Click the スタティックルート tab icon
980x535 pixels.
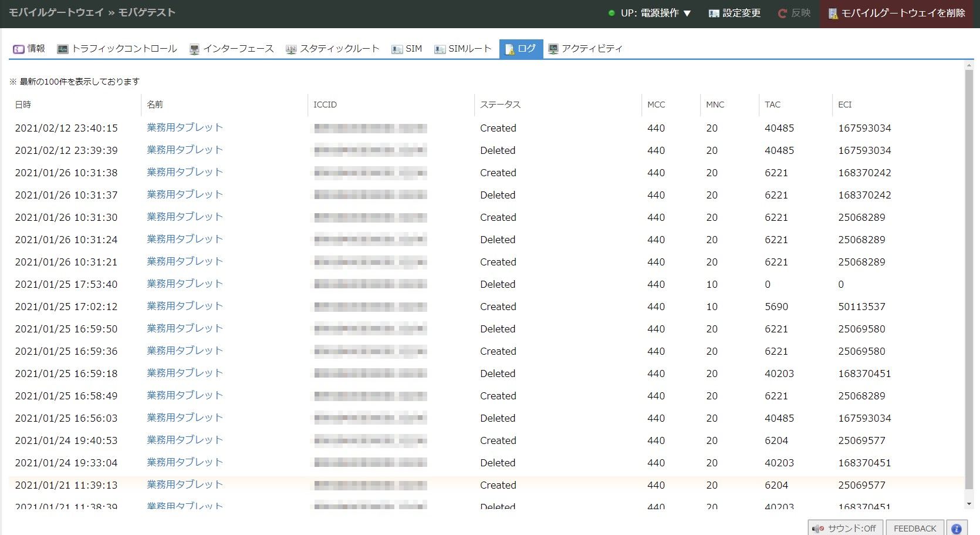[291, 49]
